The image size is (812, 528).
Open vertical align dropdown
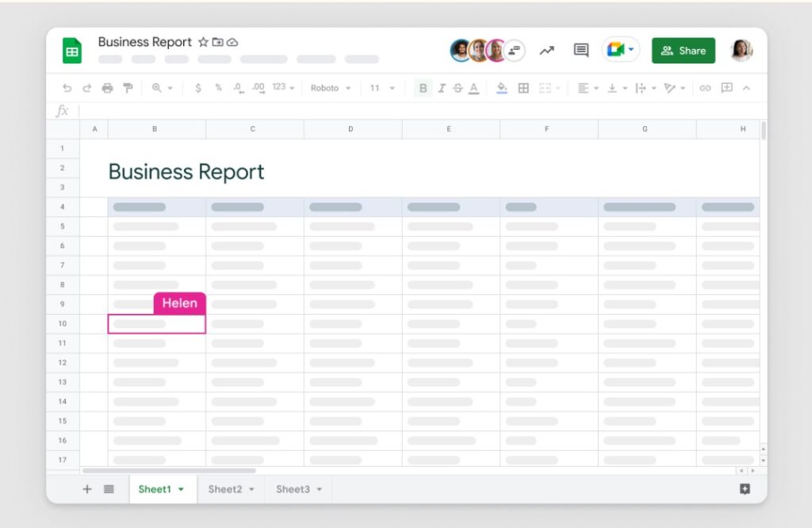(x=617, y=88)
